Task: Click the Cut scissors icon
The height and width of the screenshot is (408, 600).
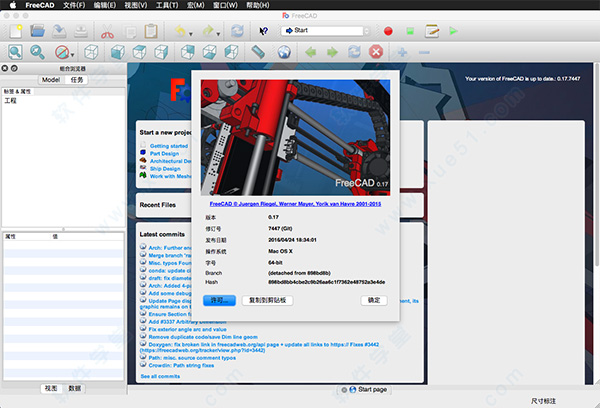Action: 108,31
